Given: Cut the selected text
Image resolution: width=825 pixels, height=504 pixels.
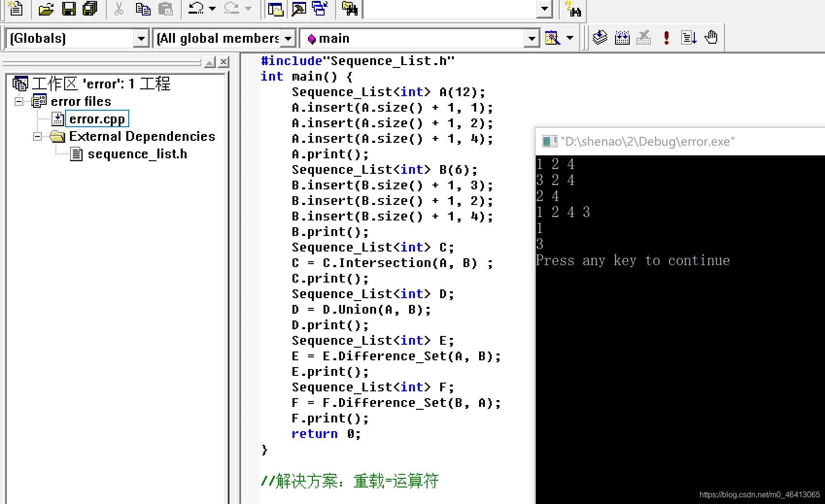Looking at the screenshot, I should pos(119,8).
